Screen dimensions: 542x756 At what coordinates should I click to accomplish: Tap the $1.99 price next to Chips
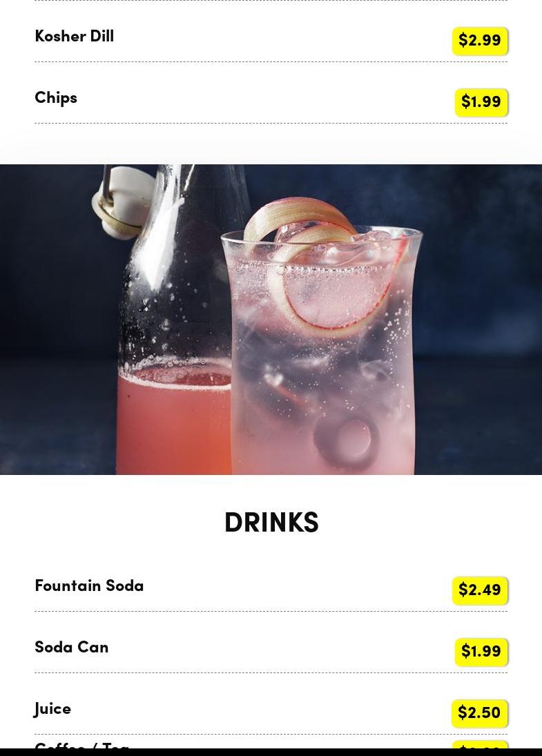tap(481, 102)
